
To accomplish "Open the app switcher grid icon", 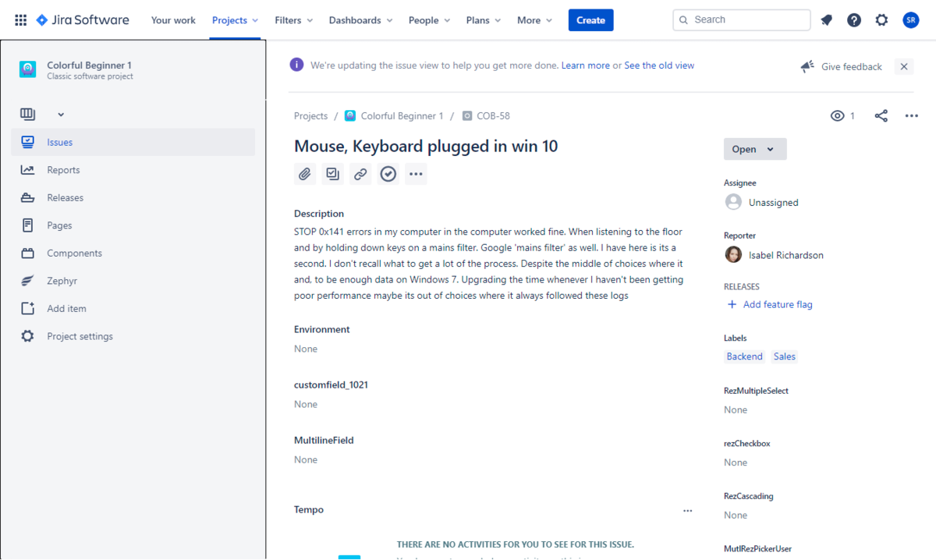I will point(21,20).
